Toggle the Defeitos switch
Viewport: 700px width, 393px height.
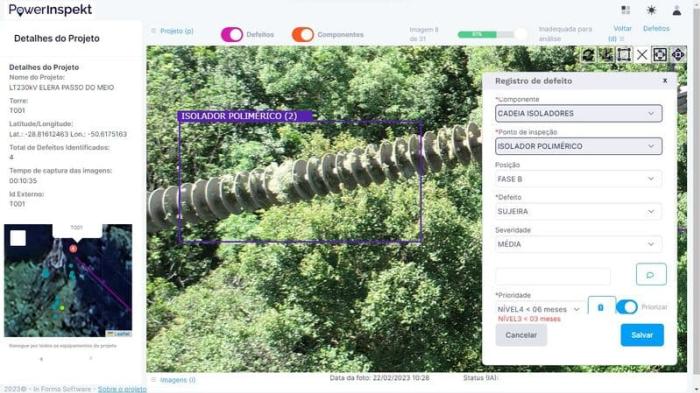point(232,34)
